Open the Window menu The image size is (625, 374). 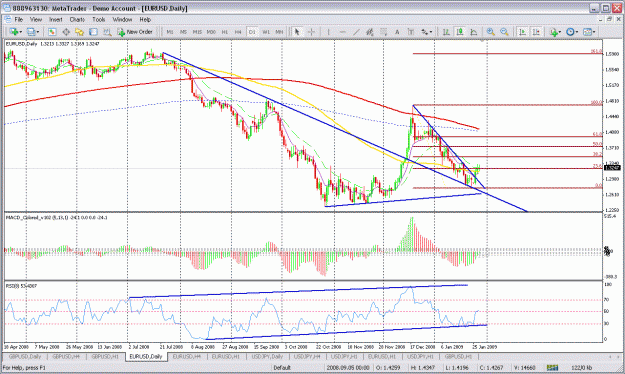point(122,19)
